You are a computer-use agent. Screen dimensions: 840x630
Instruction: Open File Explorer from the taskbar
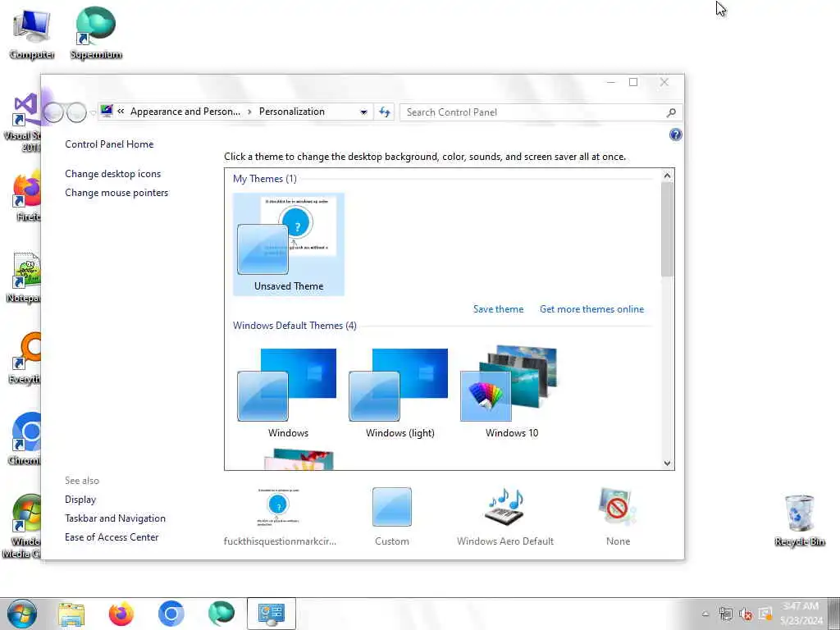pyautogui.click(x=71, y=614)
